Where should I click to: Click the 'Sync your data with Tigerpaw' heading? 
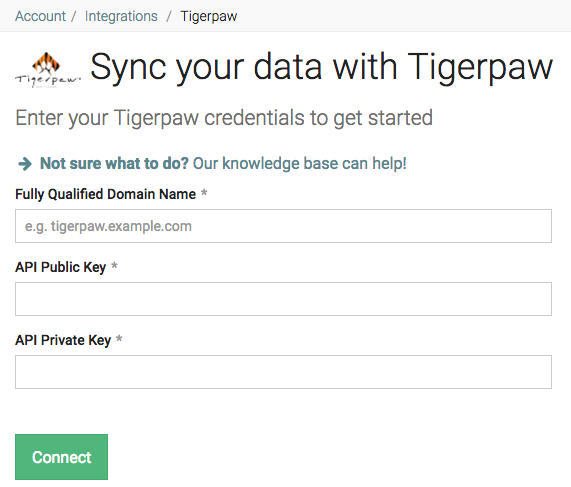(322, 67)
